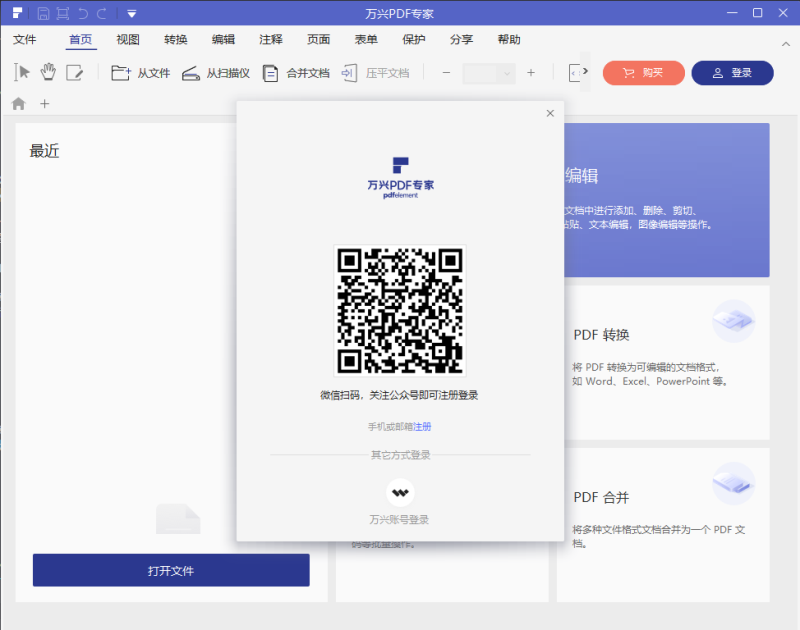Create PDF using 从文件
Image resolution: width=800 pixels, height=630 pixels.
[x=141, y=73]
